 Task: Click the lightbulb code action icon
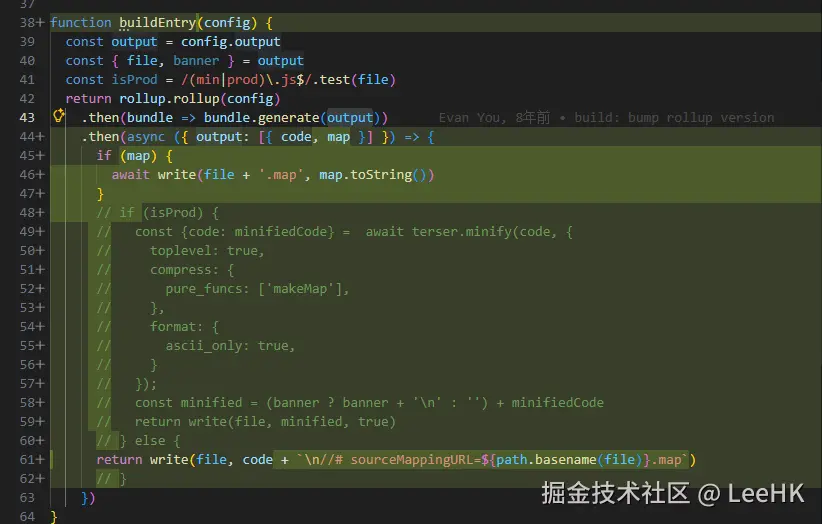click(x=59, y=116)
